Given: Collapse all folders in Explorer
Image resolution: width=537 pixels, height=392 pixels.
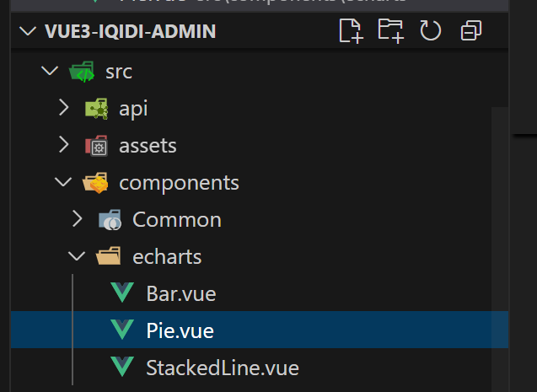Looking at the screenshot, I should [471, 32].
